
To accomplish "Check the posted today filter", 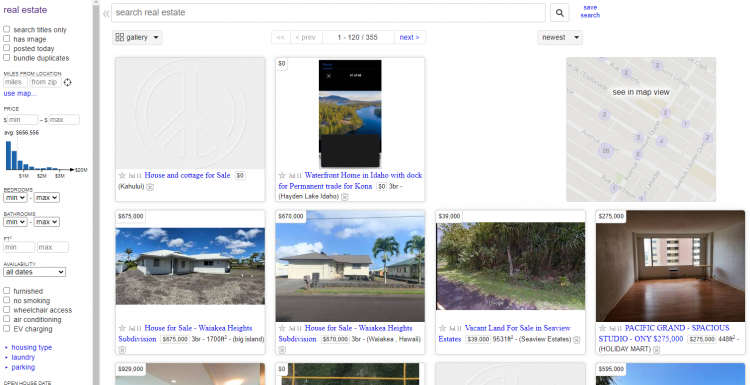I will click(7, 48).
